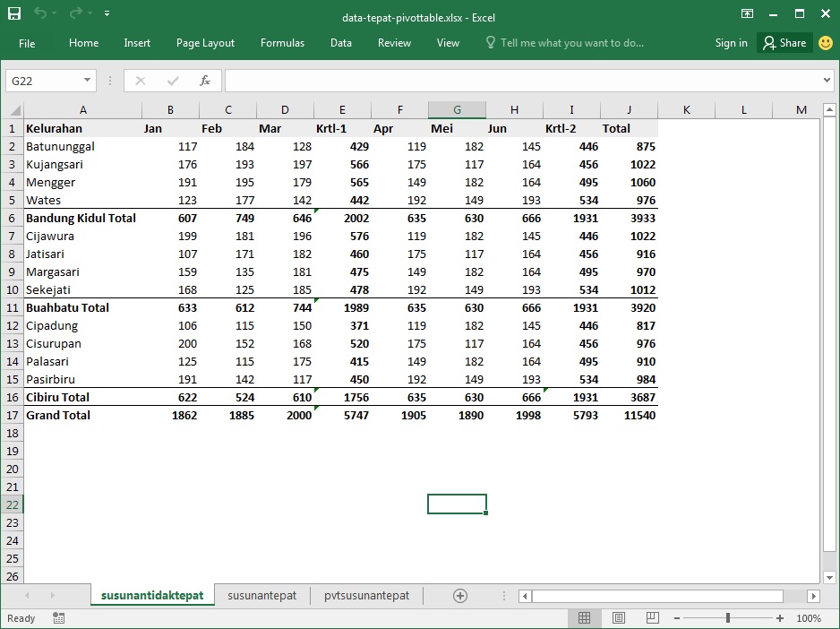
Task: Click the Sign in link
Action: point(733,42)
